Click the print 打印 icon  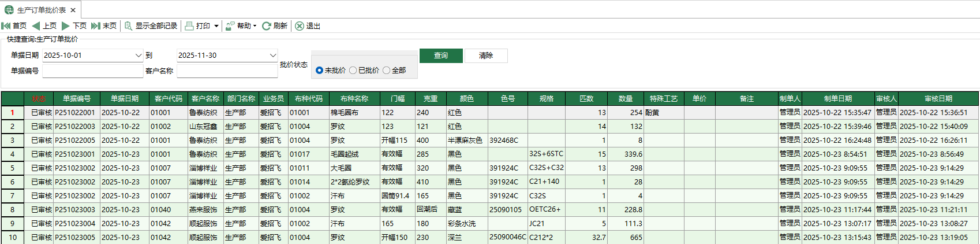pos(189,26)
